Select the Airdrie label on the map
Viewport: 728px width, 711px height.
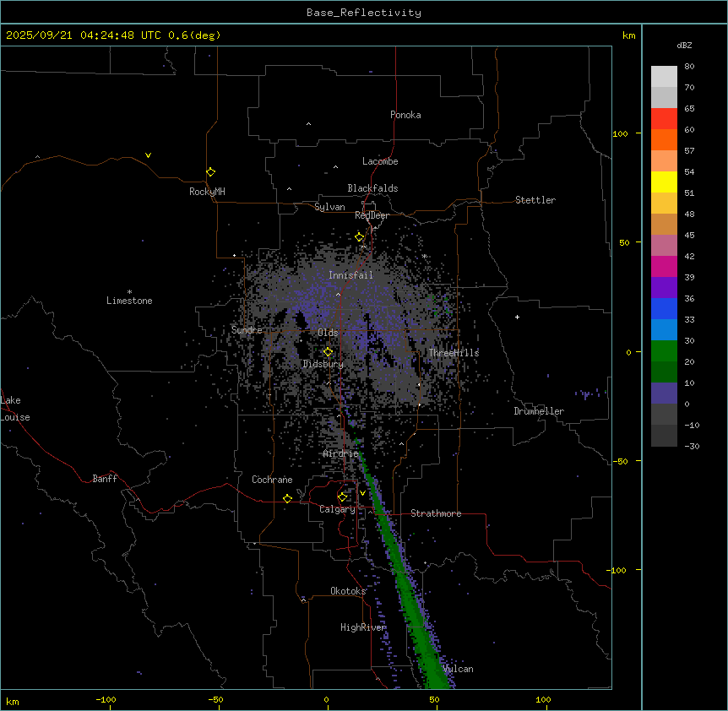tap(340, 453)
